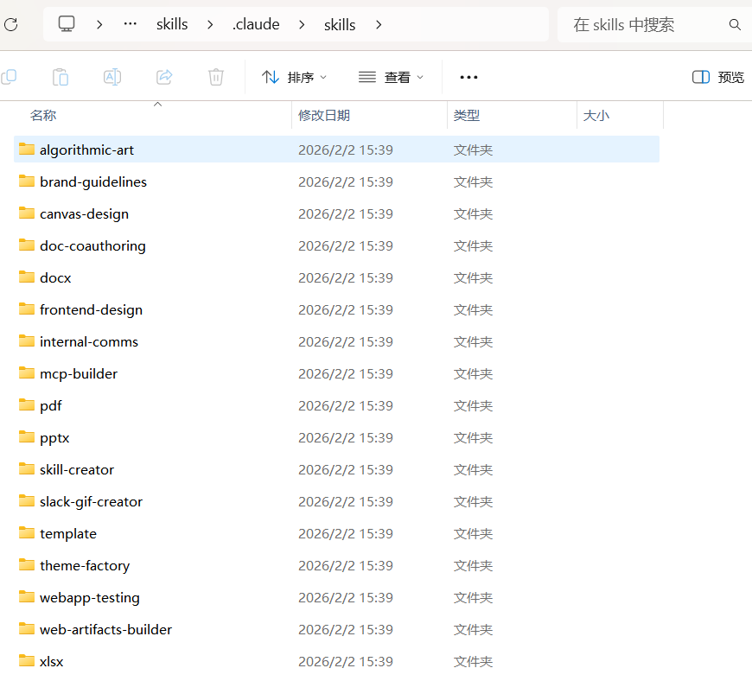Viewport: 752px width, 700px height.
Task: Navigate to first skills breadcrumb before .claude
Action: tap(172, 24)
